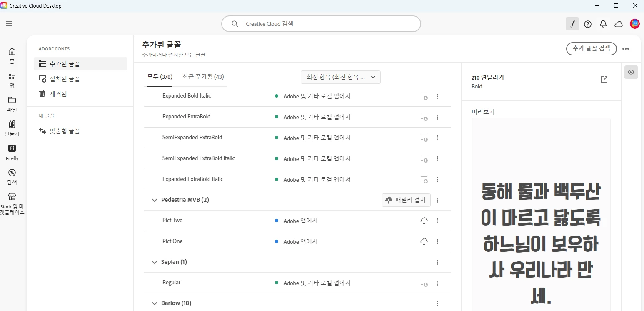Viewport: 644px width, 311px height.
Task: Open the user profile avatar
Action: point(635,24)
